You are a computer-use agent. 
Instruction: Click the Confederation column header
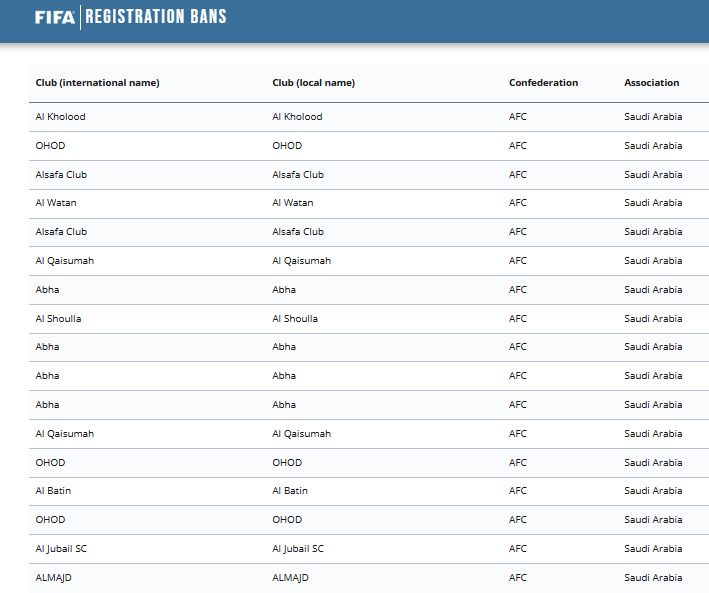[x=543, y=83]
